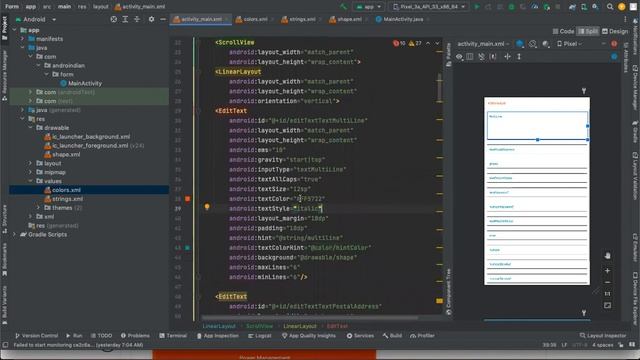Go to next highlighted error arrow
The height and width of the screenshot is (360, 640).
click(x=437, y=43)
